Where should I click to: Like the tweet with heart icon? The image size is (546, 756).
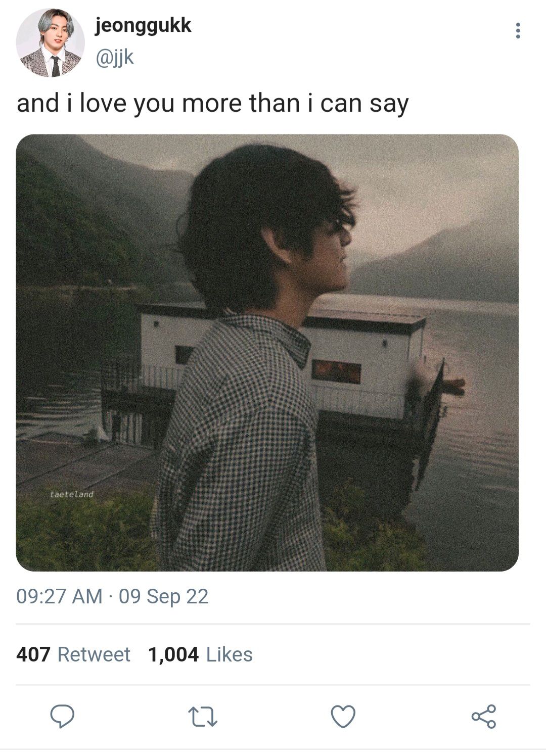click(343, 717)
